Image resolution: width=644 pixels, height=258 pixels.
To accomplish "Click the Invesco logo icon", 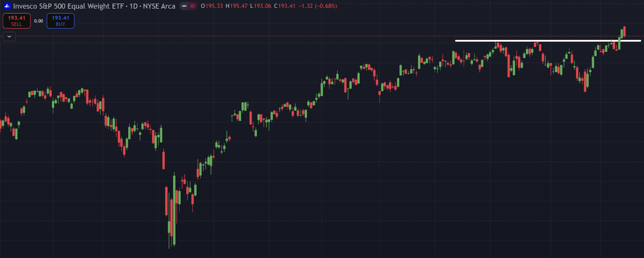I will 7,6.
